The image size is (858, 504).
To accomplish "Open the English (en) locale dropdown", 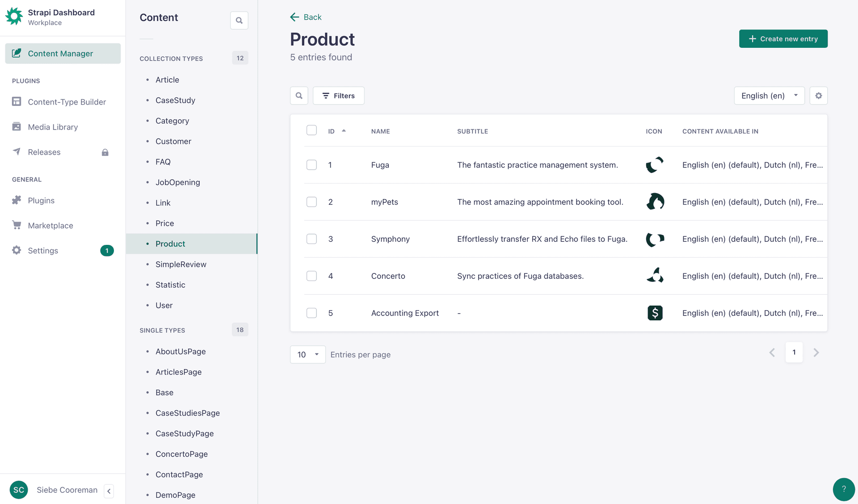I will pyautogui.click(x=769, y=96).
